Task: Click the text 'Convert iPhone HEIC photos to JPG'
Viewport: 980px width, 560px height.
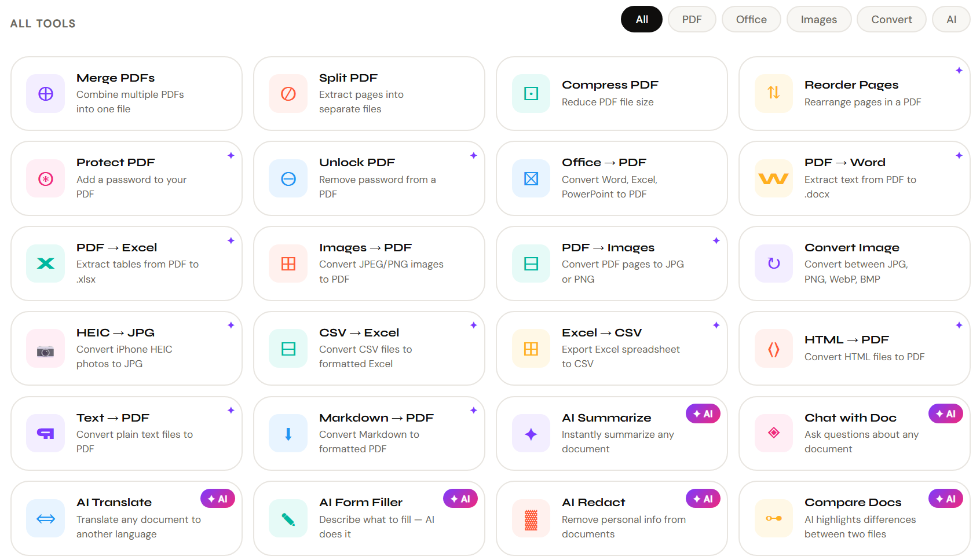Action: (x=124, y=356)
